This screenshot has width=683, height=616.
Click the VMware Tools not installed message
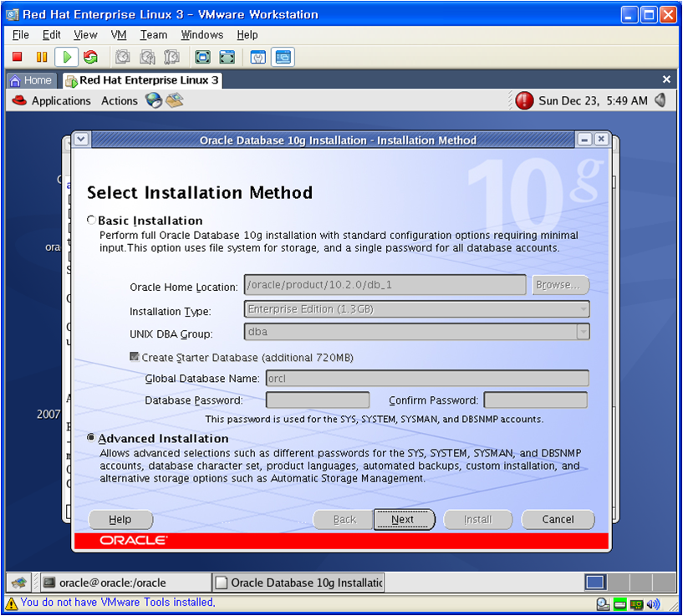(118, 602)
